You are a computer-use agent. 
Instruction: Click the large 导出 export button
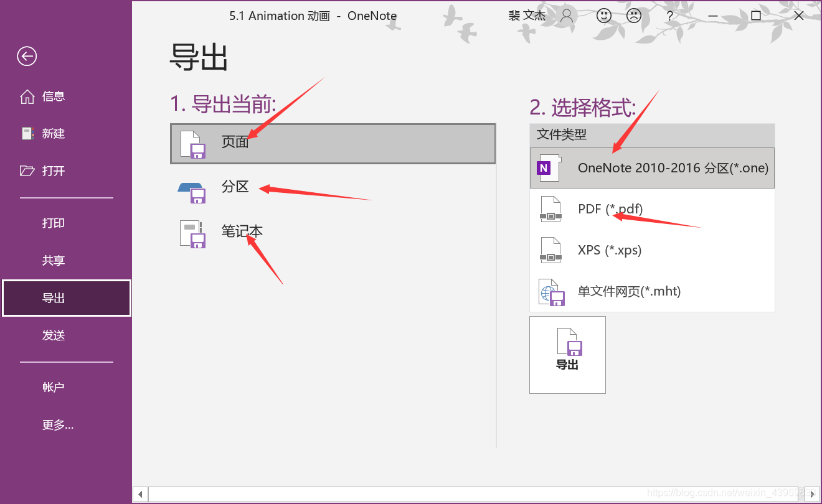coord(567,355)
